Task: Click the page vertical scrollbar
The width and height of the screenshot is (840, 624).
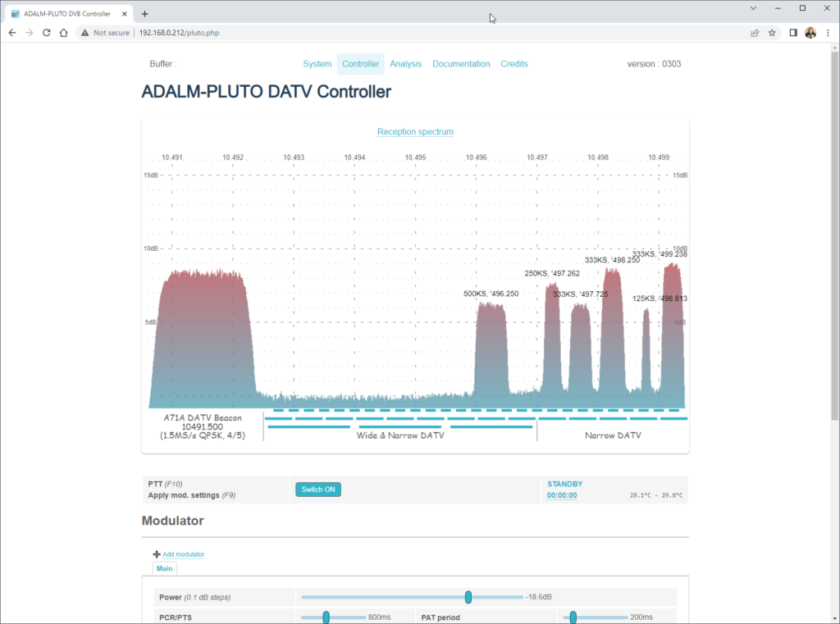Action: coord(834,235)
